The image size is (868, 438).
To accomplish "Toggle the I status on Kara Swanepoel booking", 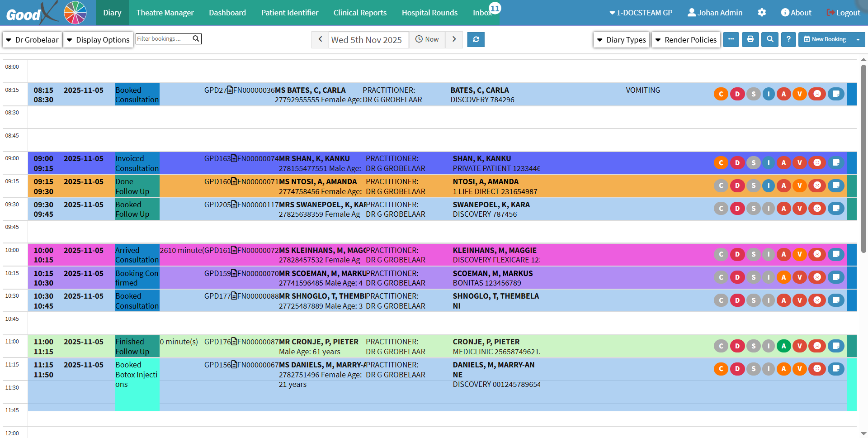I will [769, 209].
